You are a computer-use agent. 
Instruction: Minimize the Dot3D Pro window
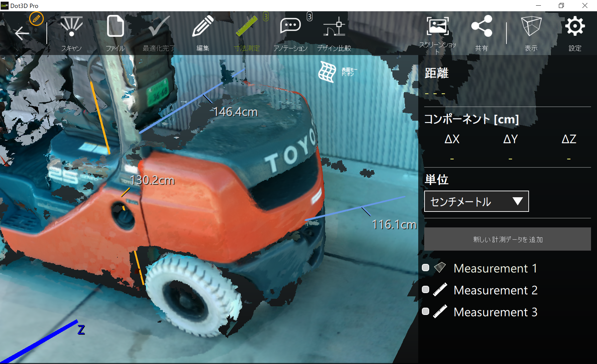[x=538, y=6]
